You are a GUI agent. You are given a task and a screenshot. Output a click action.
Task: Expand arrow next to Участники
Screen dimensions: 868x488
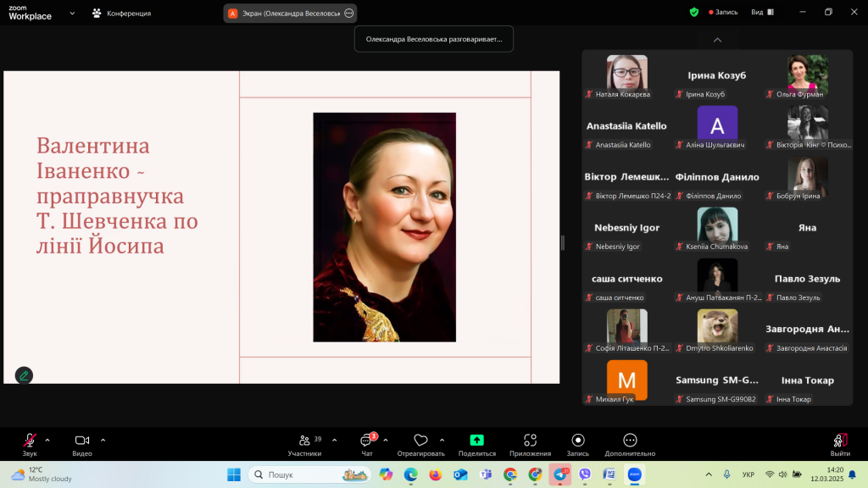coord(334,440)
